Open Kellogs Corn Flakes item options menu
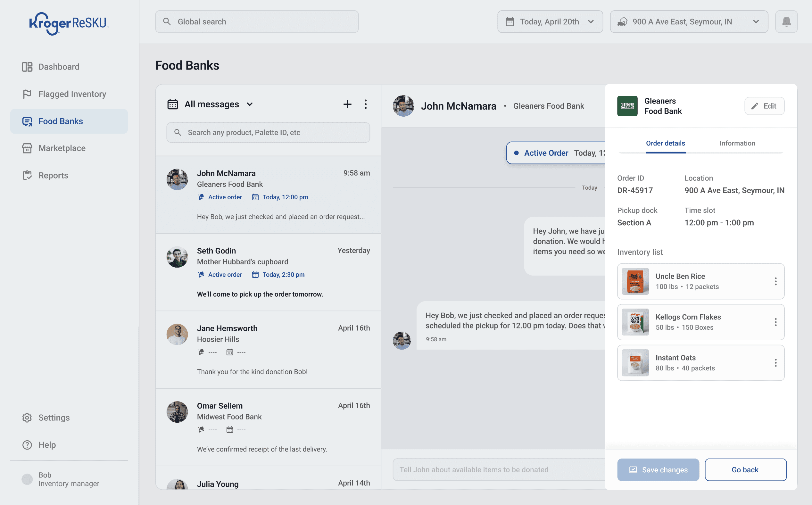This screenshot has width=812, height=505. pyautogui.click(x=775, y=322)
